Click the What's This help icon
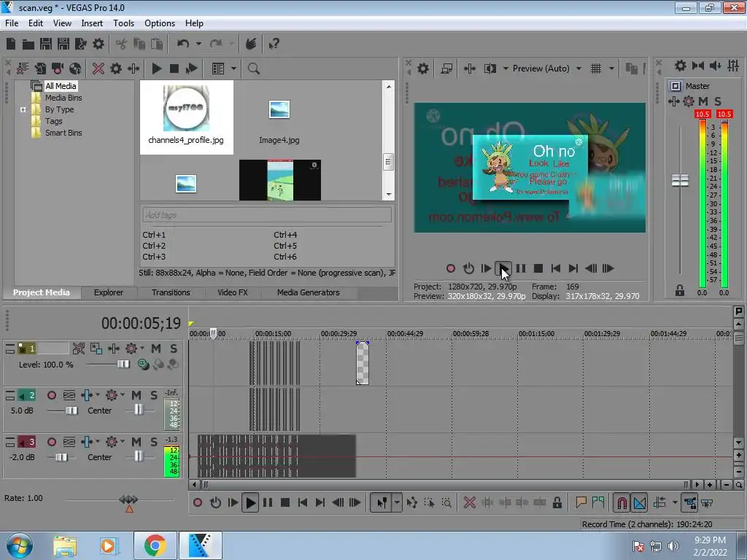747x560 pixels. tap(274, 44)
